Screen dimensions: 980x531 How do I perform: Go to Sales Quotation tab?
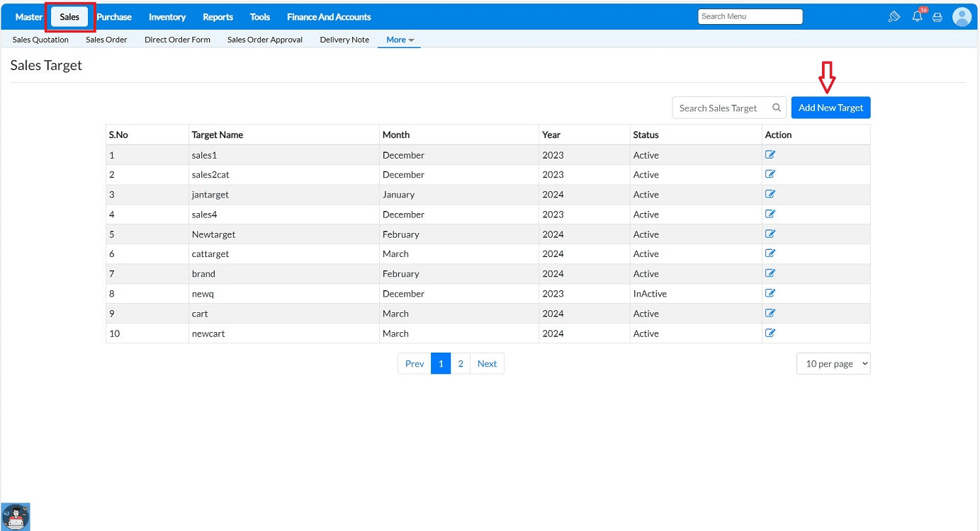coord(40,40)
